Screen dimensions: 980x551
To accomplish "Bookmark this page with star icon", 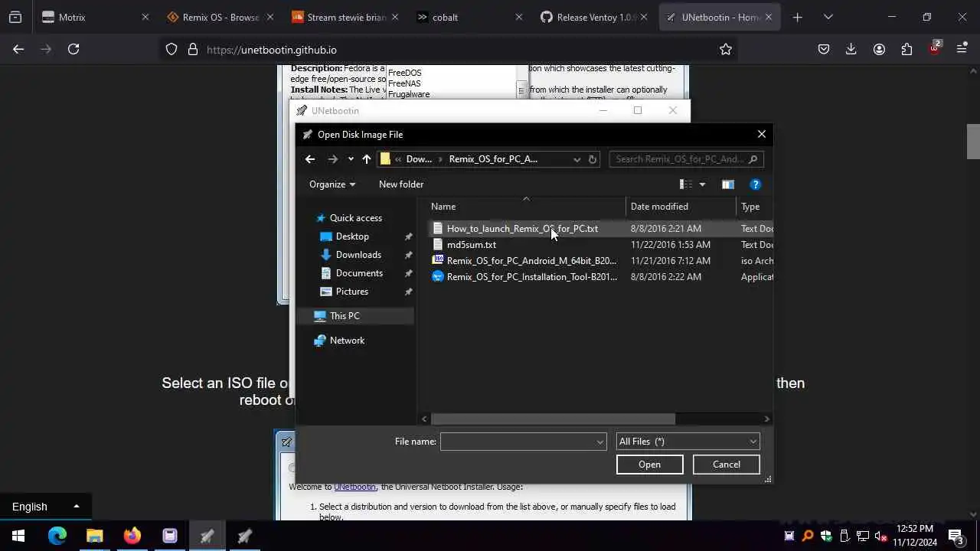I will [726, 50].
